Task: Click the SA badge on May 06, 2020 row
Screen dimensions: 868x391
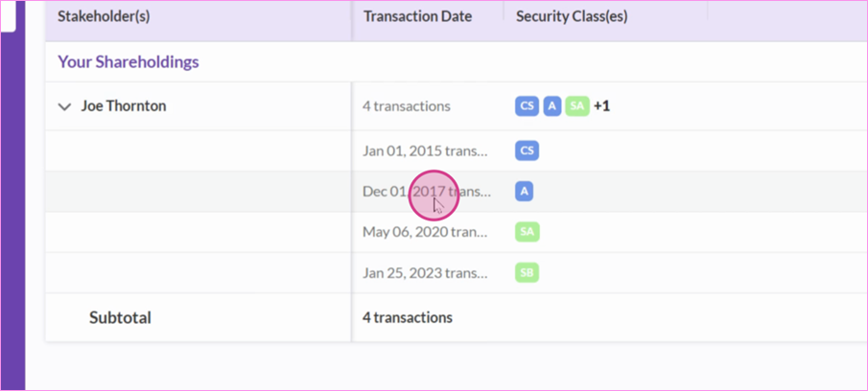Action: (x=527, y=232)
